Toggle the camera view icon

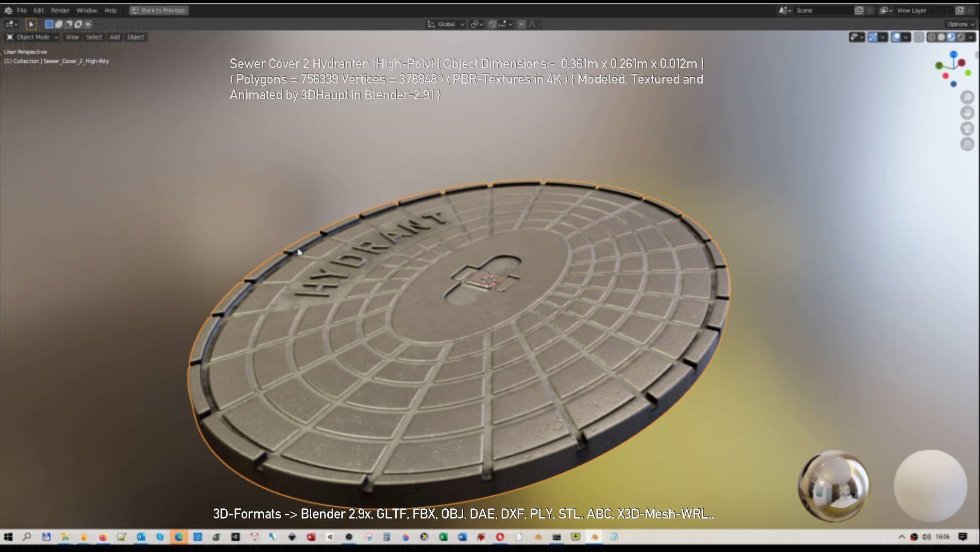[x=967, y=128]
